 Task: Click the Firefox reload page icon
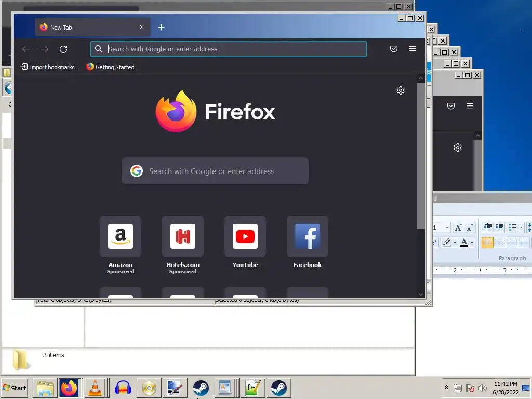[x=63, y=49]
